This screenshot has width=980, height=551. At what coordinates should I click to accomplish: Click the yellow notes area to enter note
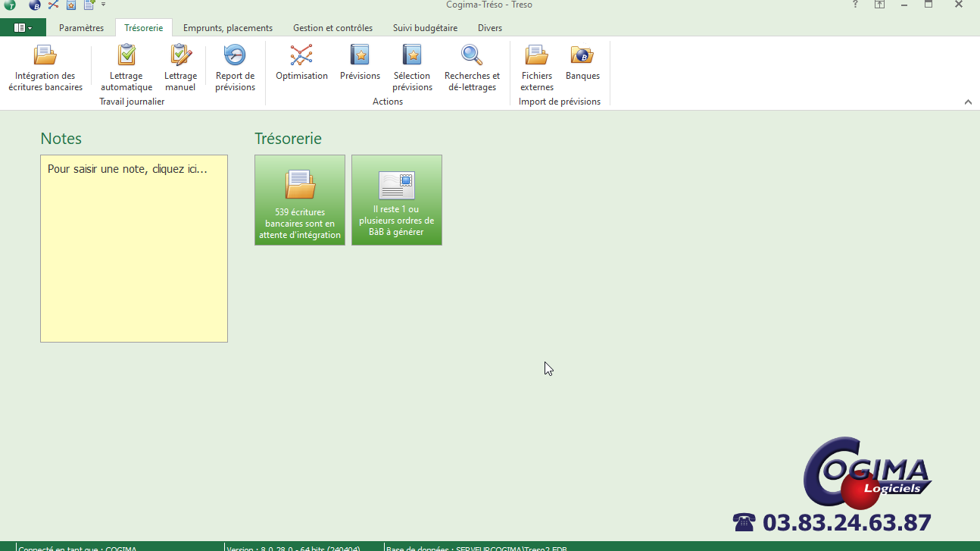[134, 249]
